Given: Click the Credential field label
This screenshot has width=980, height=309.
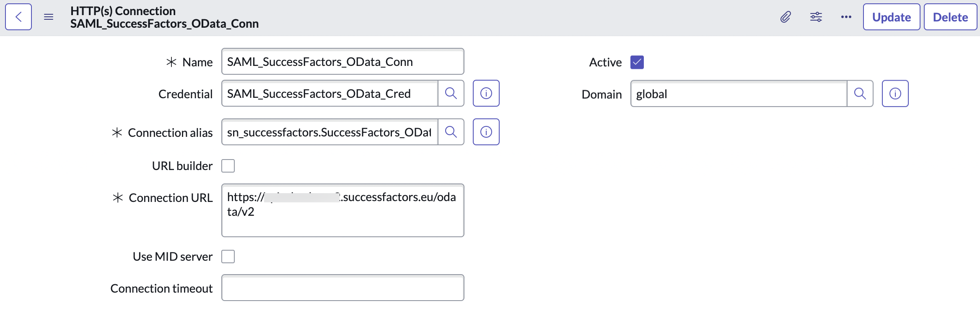Looking at the screenshot, I should [185, 94].
